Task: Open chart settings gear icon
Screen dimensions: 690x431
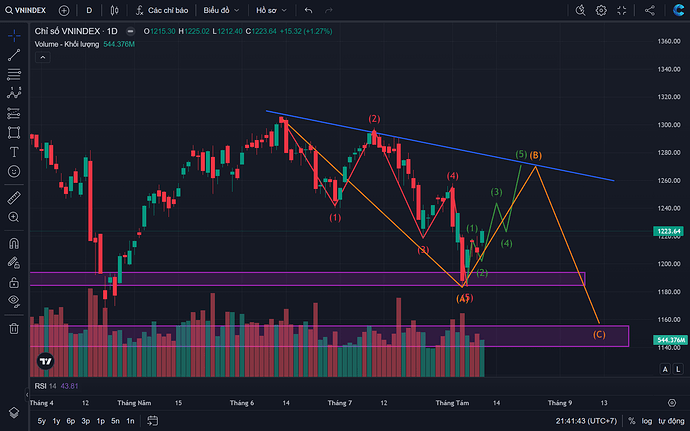Action: (x=601, y=10)
